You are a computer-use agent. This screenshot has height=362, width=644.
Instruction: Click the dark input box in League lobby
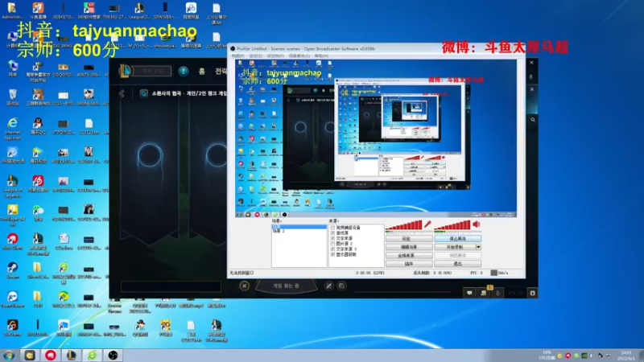pyautogui.click(x=171, y=286)
